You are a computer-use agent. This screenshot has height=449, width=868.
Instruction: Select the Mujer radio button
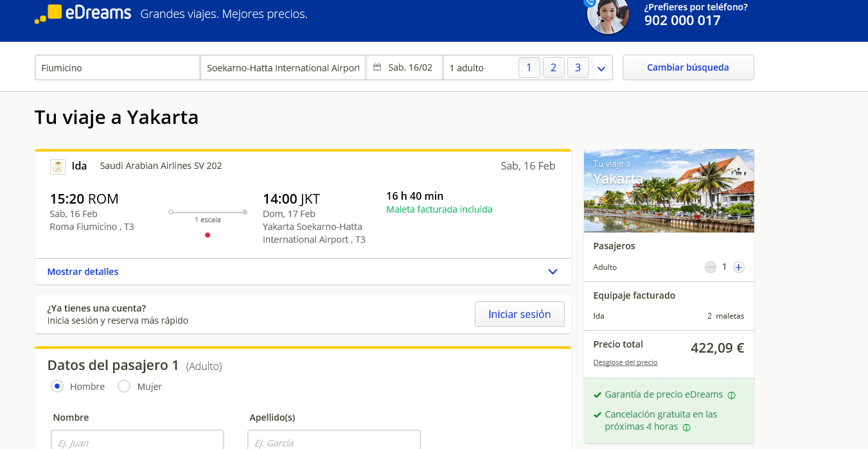coord(124,386)
